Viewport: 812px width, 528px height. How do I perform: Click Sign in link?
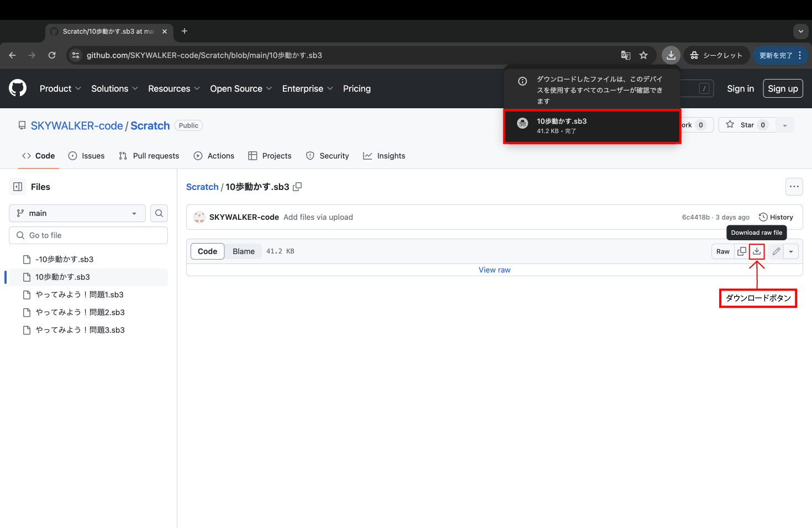[x=740, y=88]
